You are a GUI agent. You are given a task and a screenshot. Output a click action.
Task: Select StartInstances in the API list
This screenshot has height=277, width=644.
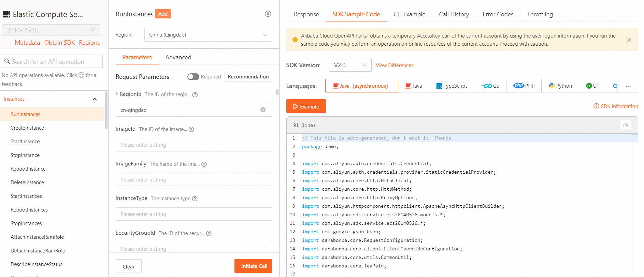point(52,196)
